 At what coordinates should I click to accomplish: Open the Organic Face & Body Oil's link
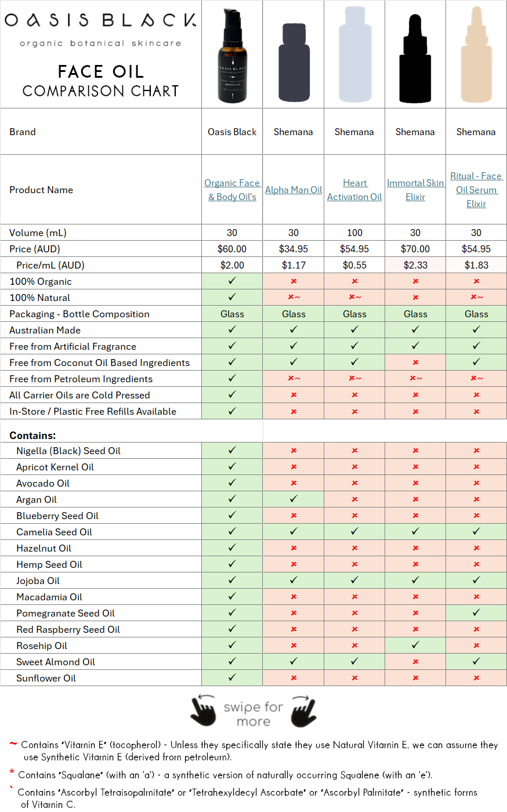pyautogui.click(x=232, y=190)
